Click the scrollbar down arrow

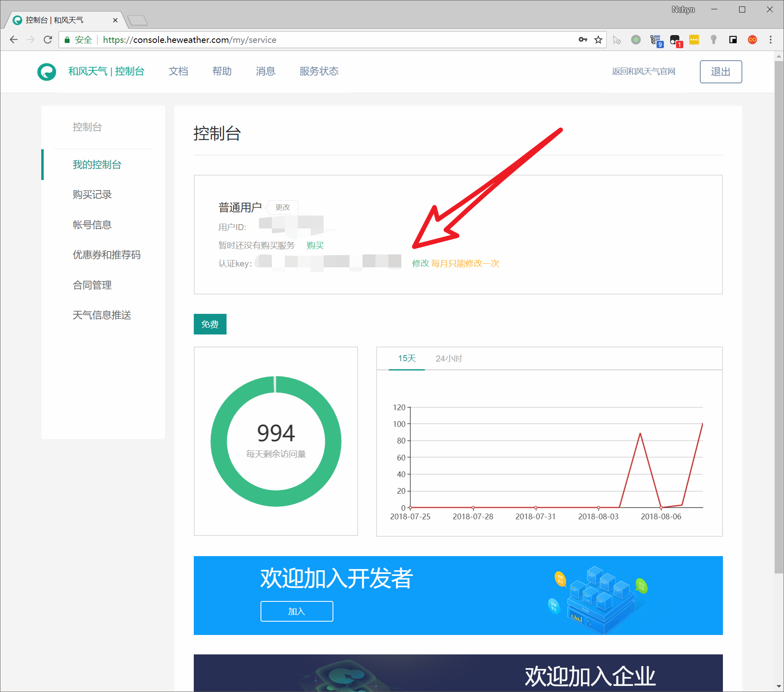point(779,686)
